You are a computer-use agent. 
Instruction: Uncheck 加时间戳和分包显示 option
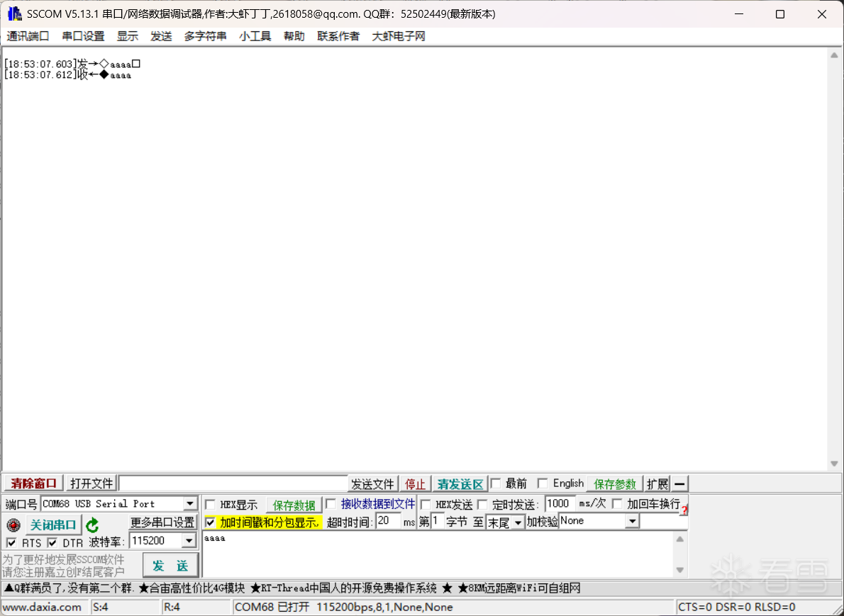(x=210, y=521)
